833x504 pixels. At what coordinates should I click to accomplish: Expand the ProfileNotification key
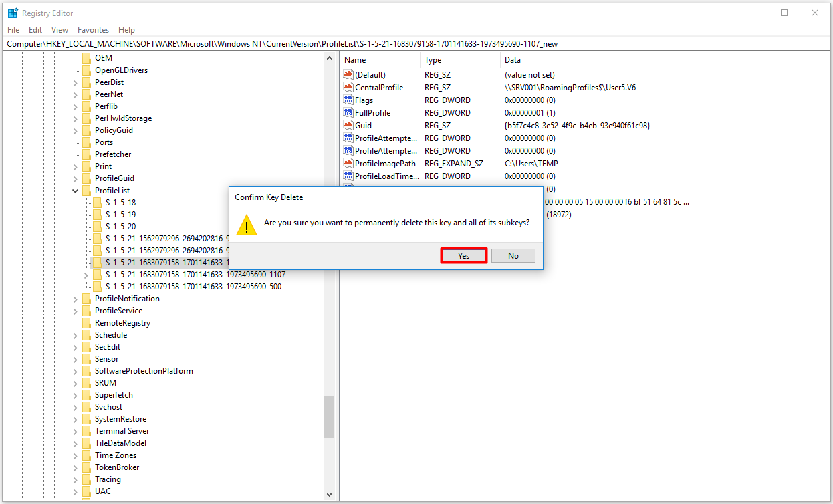coord(75,299)
